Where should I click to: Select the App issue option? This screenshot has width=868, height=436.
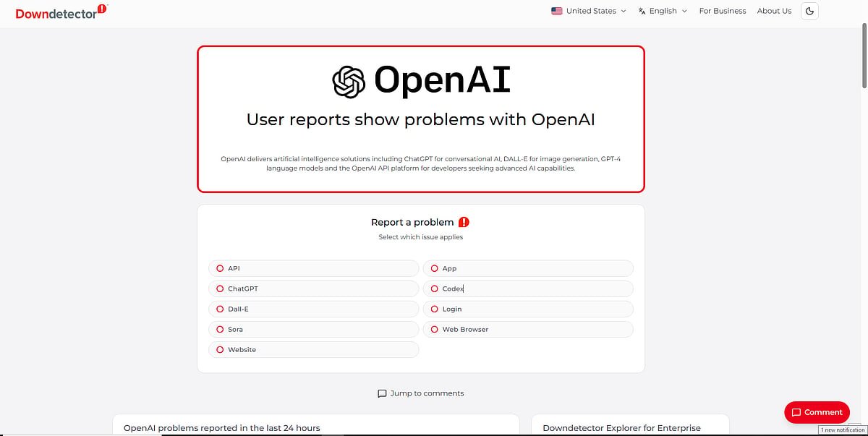[528, 268]
